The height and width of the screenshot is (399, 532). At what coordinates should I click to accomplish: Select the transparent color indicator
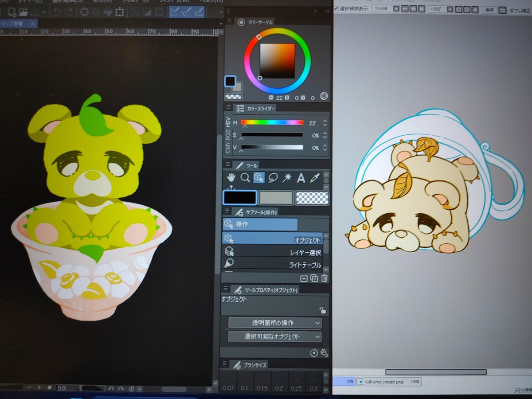(x=233, y=96)
